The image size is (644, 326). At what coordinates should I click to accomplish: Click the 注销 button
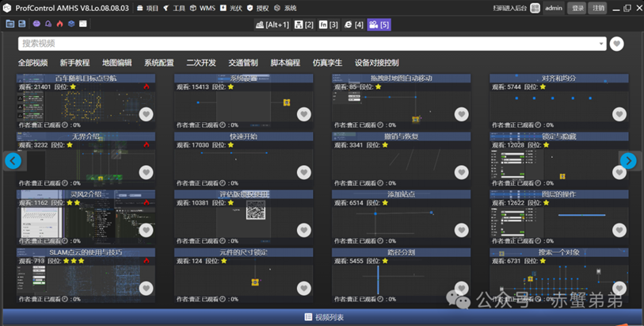[x=599, y=8]
